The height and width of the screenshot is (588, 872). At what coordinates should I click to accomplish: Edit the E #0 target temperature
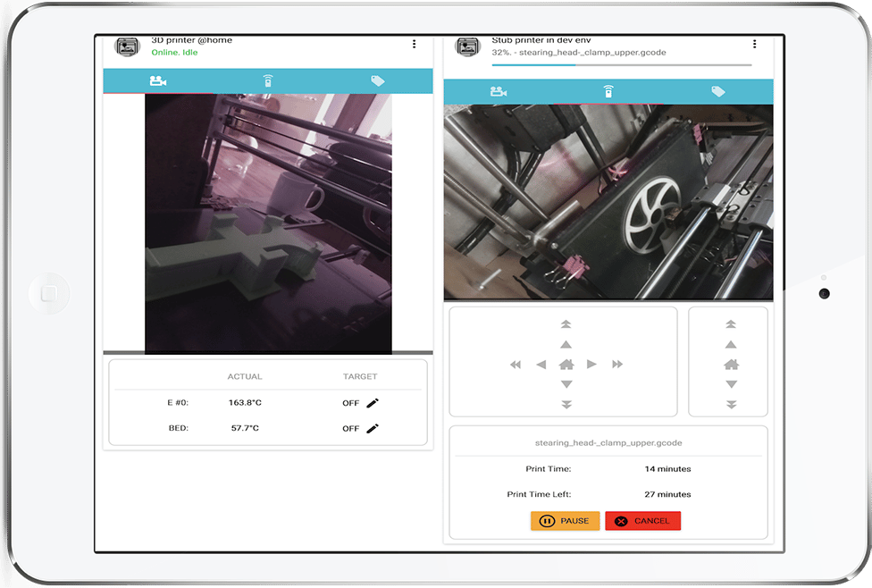click(x=373, y=403)
